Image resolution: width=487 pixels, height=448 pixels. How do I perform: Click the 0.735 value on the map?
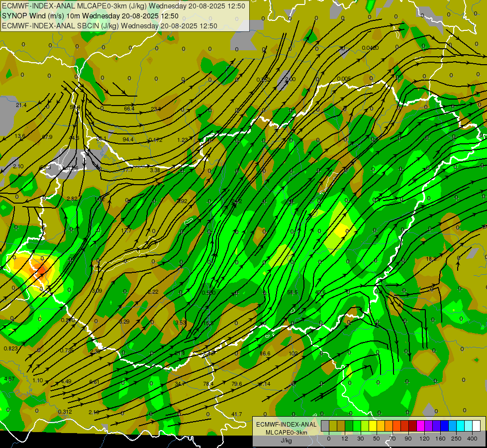[x=67, y=350]
